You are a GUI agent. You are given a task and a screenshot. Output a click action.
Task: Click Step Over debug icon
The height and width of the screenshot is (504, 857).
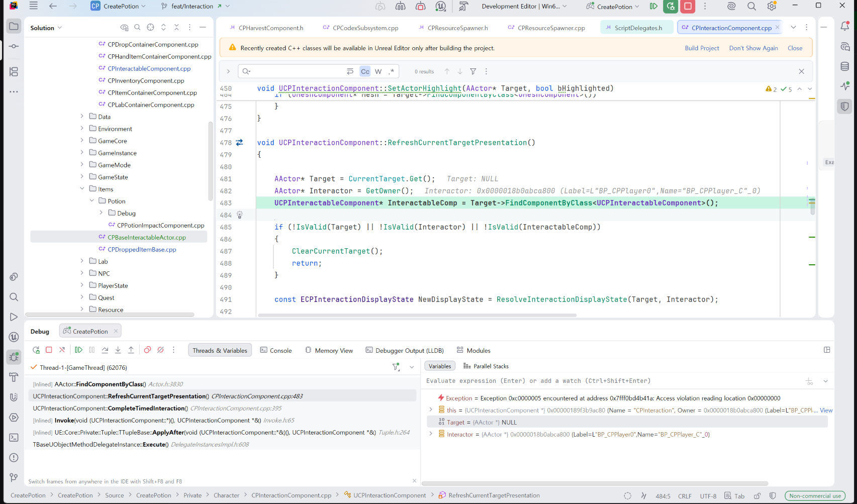(105, 350)
